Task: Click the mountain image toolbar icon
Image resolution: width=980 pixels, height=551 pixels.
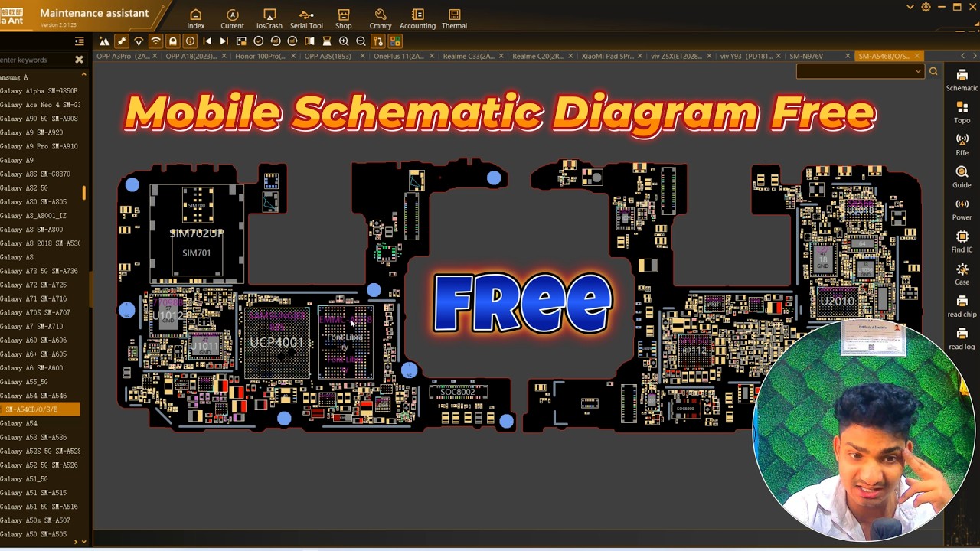Action: coord(104,41)
